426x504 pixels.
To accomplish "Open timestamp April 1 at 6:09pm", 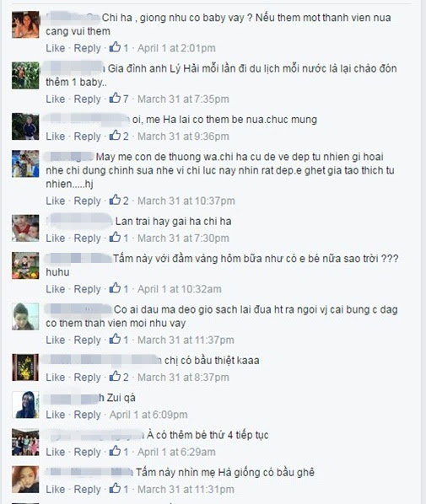I will tap(148, 415).
